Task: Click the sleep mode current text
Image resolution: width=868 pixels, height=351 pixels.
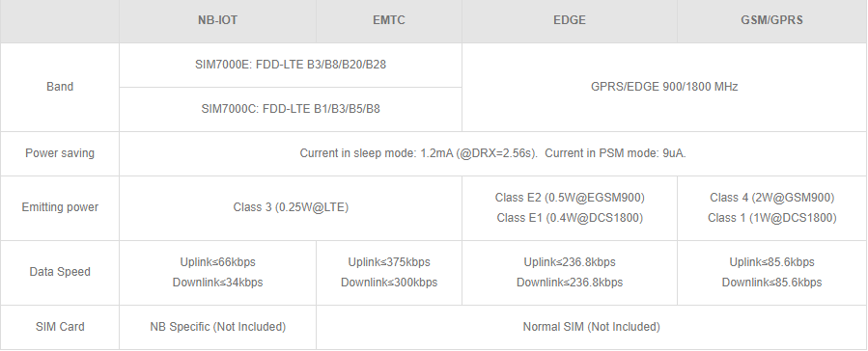Action: [x=418, y=153]
